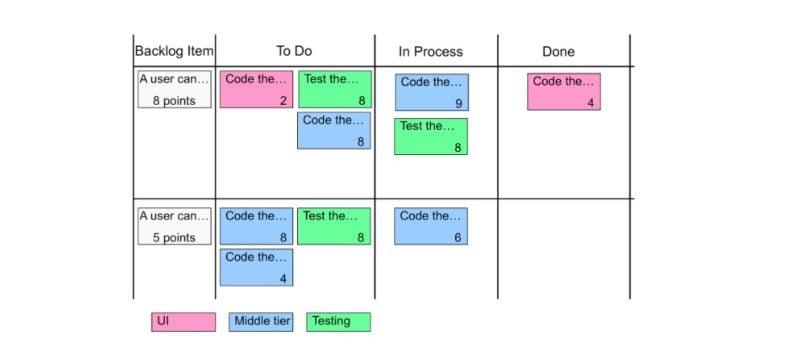Screen dimensions: 800x364
Task: Click the blue Middle tier legend swatch
Action: [261, 322]
